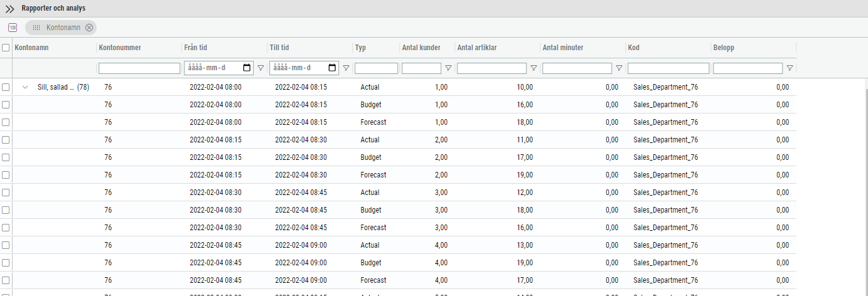This screenshot has width=868, height=296.
Task: Open calendar picker in Från tid filter
Action: (247, 68)
